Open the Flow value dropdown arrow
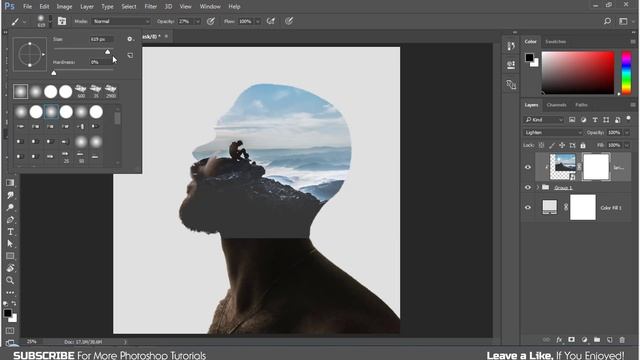The width and height of the screenshot is (640, 360). pos(258,21)
